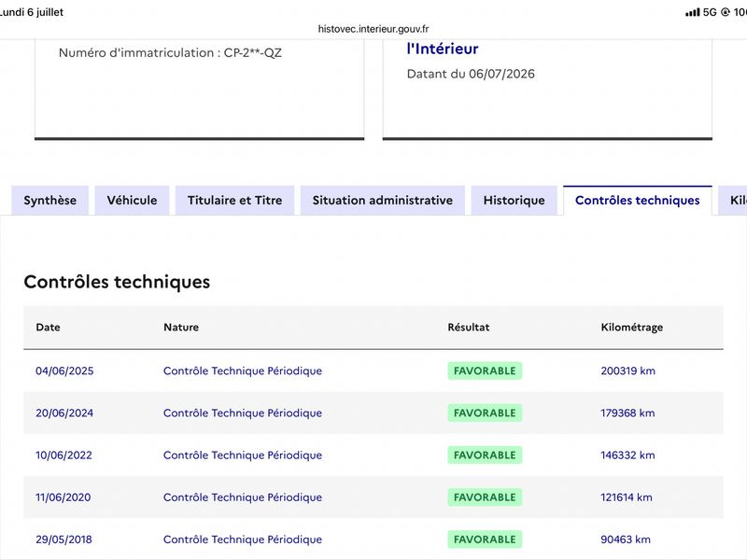Screen dimensions: 747x560
Task: Select the date 10/06/2022
Action: (x=63, y=455)
